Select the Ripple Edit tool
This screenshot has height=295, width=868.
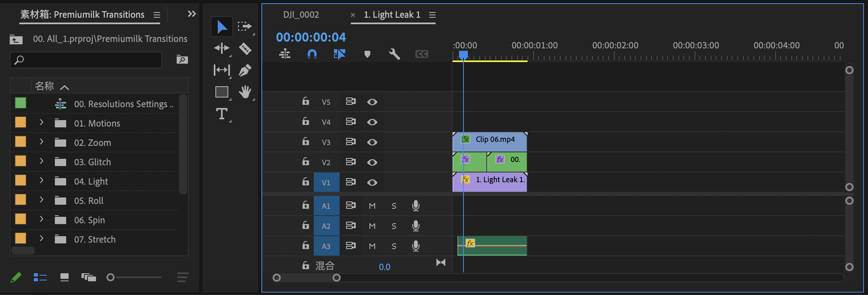221,49
